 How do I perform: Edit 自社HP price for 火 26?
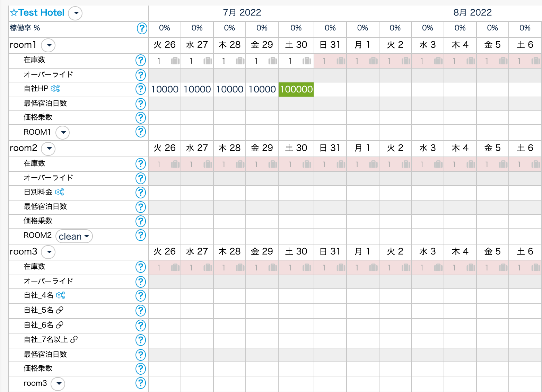[x=165, y=89]
